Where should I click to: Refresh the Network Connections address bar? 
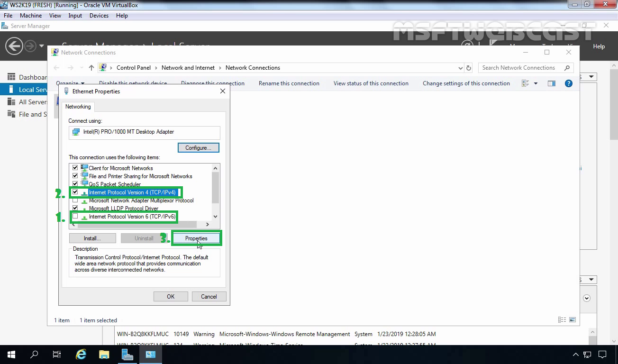tap(469, 68)
